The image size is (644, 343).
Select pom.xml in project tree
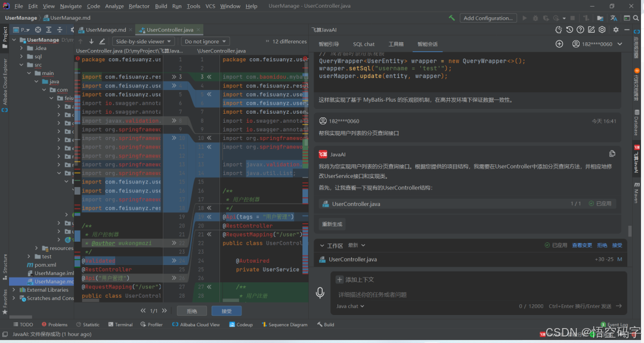pyautogui.click(x=45, y=264)
